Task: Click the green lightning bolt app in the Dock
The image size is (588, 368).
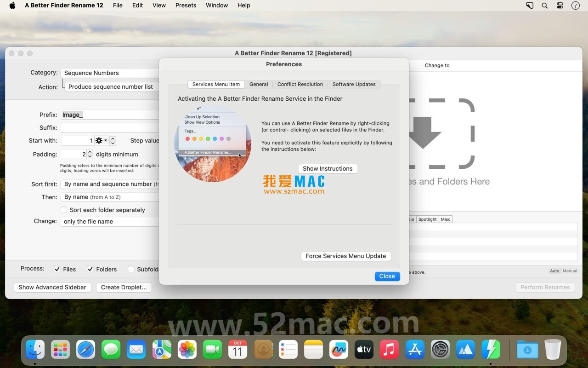Action: pos(491,350)
